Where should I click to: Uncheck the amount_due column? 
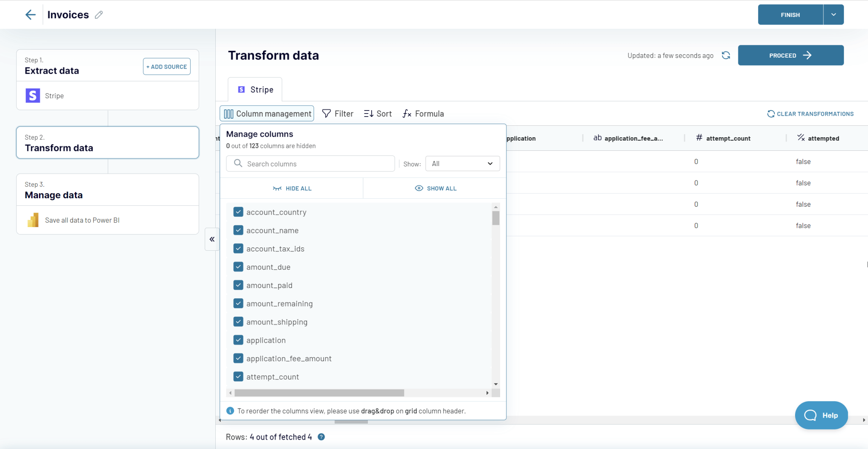pos(238,266)
